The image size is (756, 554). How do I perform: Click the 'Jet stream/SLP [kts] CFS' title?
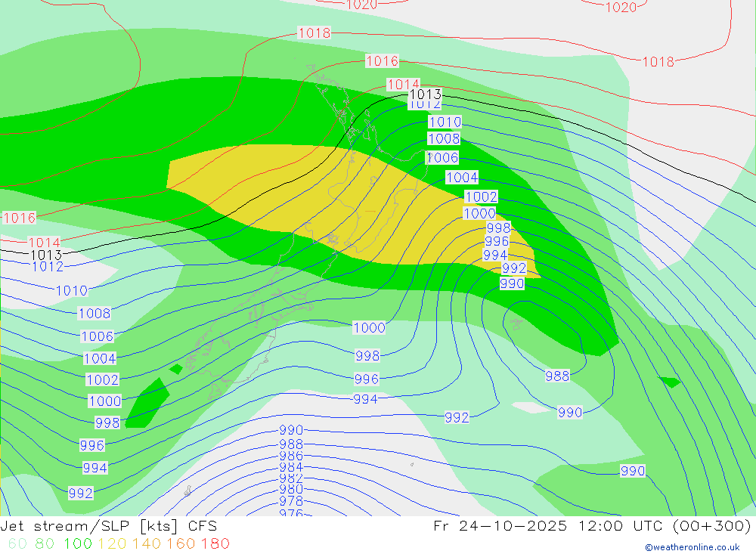(x=108, y=526)
